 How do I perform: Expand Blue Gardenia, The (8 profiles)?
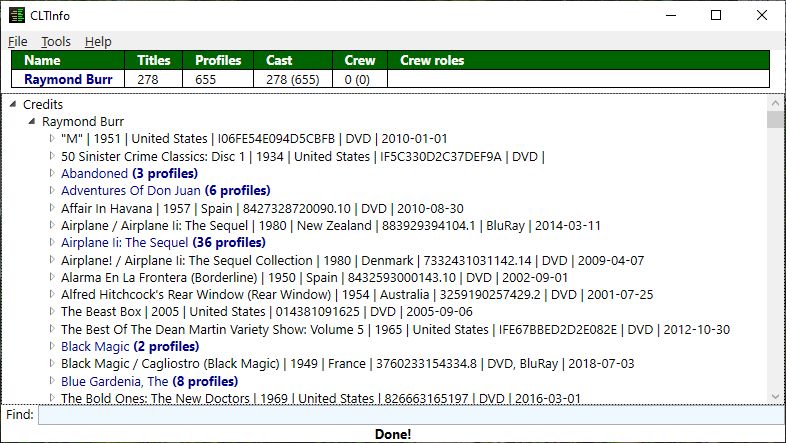[x=52, y=381]
